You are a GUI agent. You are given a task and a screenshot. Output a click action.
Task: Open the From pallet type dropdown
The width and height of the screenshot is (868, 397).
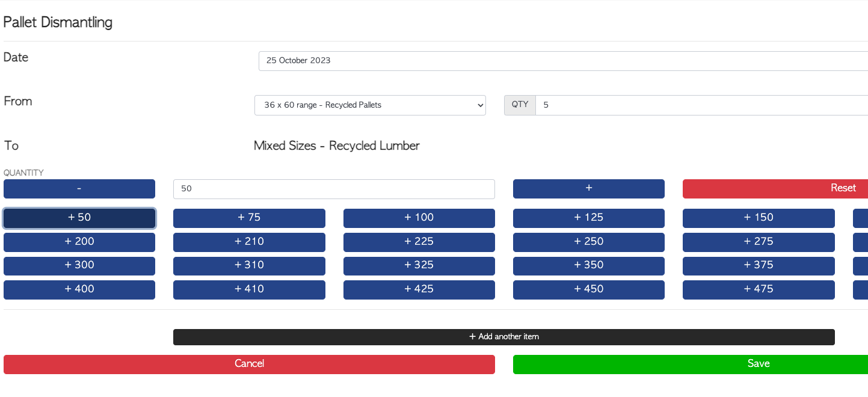click(370, 105)
